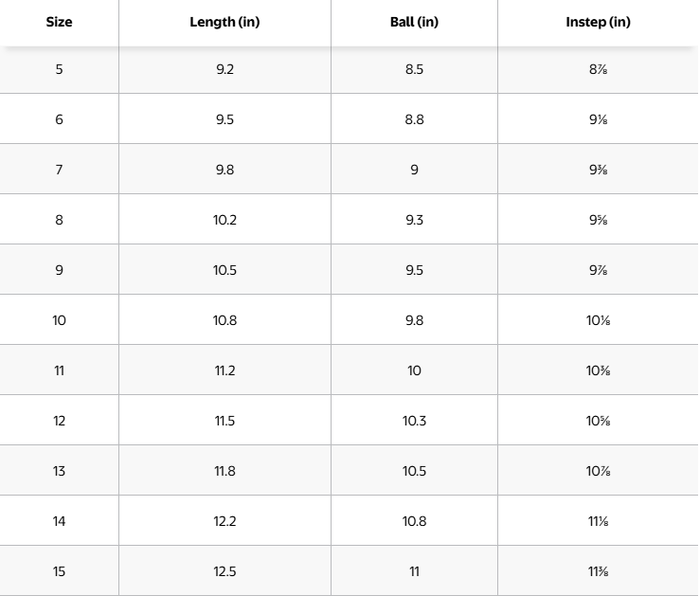Select the instep value for size 15
Viewport: 700px width, 596px height.
[x=598, y=571]
